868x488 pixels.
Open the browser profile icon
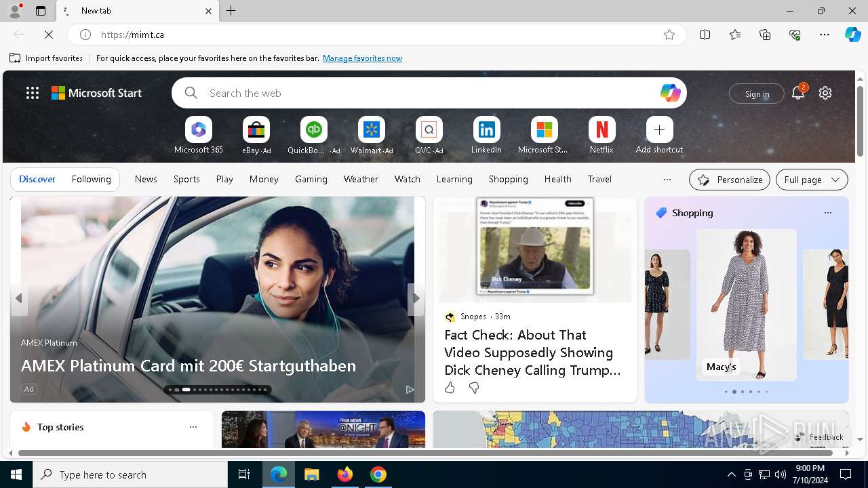tap(14, 11)
